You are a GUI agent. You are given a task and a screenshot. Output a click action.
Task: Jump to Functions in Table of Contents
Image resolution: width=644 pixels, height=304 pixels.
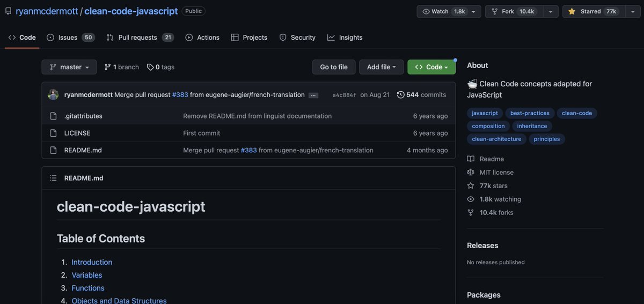point(88,288)
